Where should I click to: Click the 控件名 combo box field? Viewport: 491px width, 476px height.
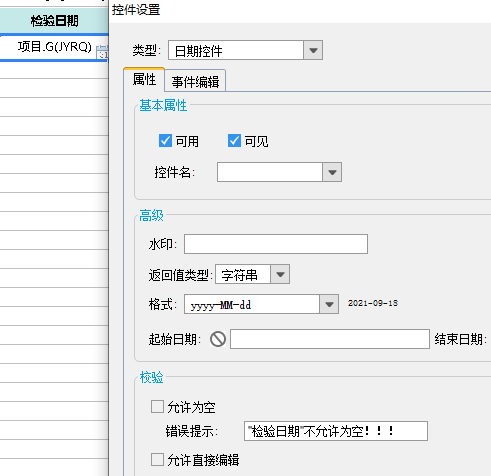pyautogui.click(x=270, y=172)
